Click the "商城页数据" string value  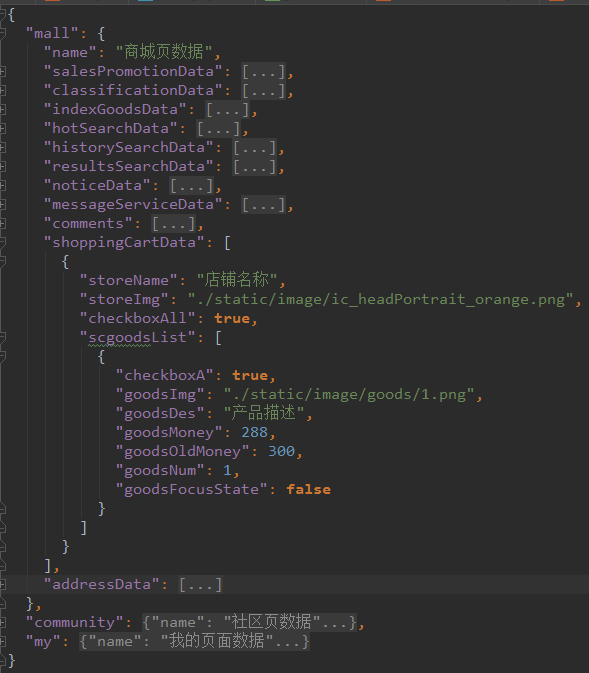164,52
